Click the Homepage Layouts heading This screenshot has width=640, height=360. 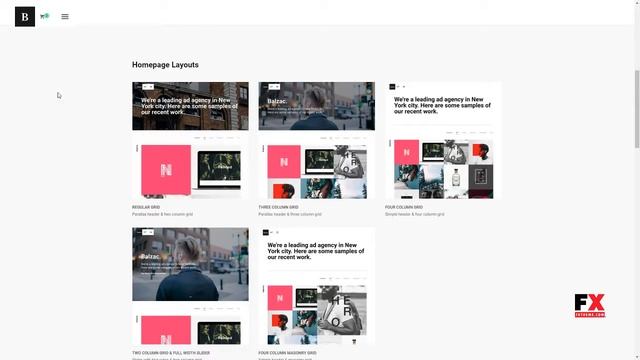pyautogui.click(x=165, y=65)
